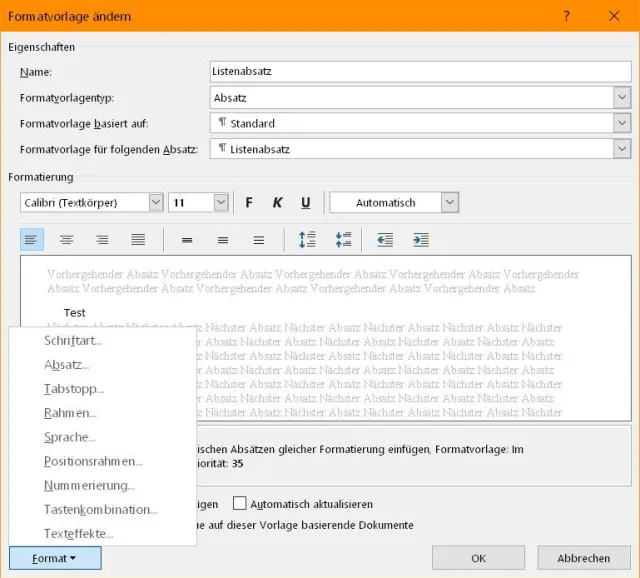Viewport: 640px width, 578px height.
Task: Choose 'Schriftart...' from the Format menu
Action: [x=73, y=341]
